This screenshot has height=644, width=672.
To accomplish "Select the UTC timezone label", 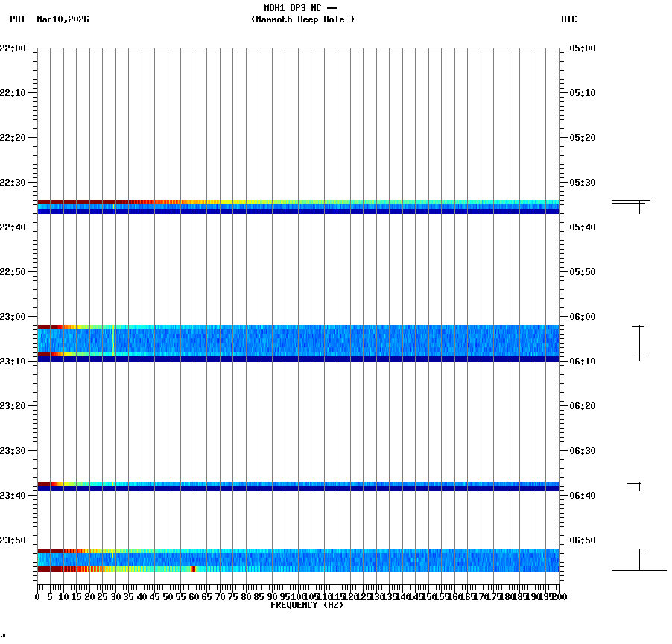I will 570,20.
